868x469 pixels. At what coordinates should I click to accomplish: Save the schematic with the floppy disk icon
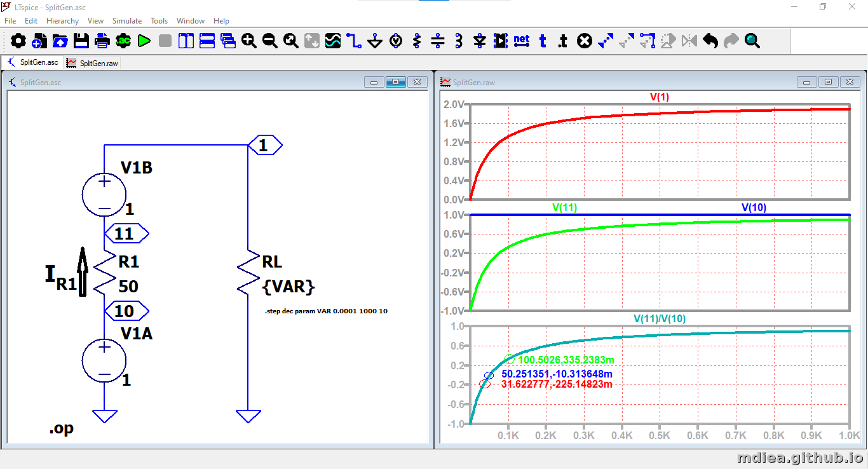pos(81,41)
